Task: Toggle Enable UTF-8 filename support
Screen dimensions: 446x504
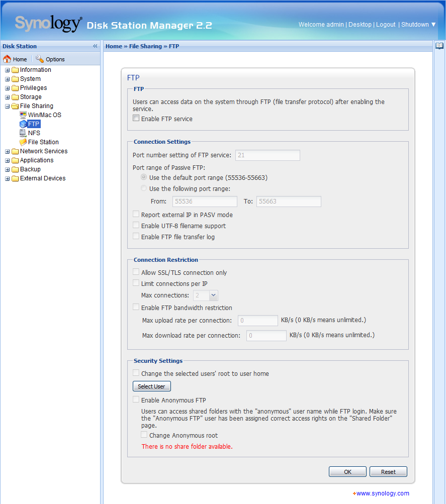Action: tap(136, 225)
